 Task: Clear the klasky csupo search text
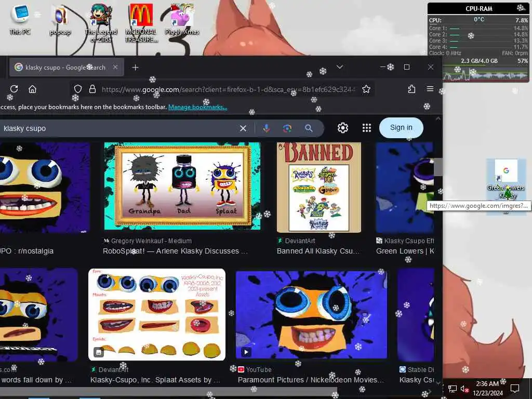tap(243, 128)
